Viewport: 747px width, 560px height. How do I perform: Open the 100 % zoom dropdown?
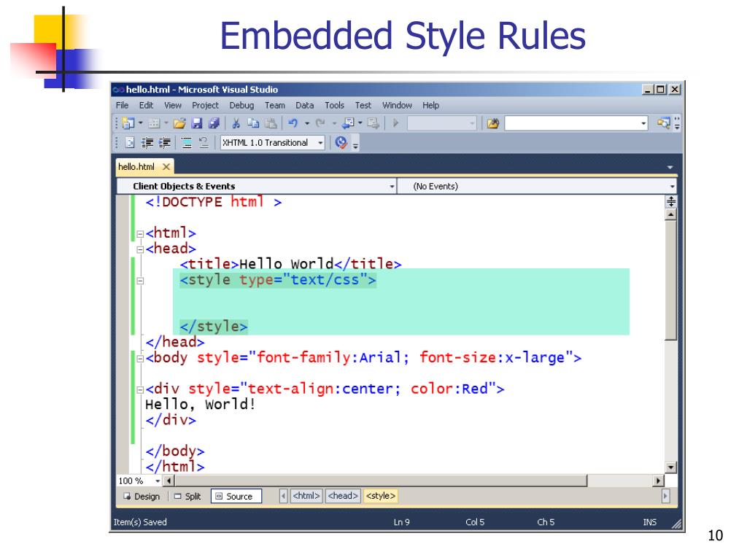(158, 481)
